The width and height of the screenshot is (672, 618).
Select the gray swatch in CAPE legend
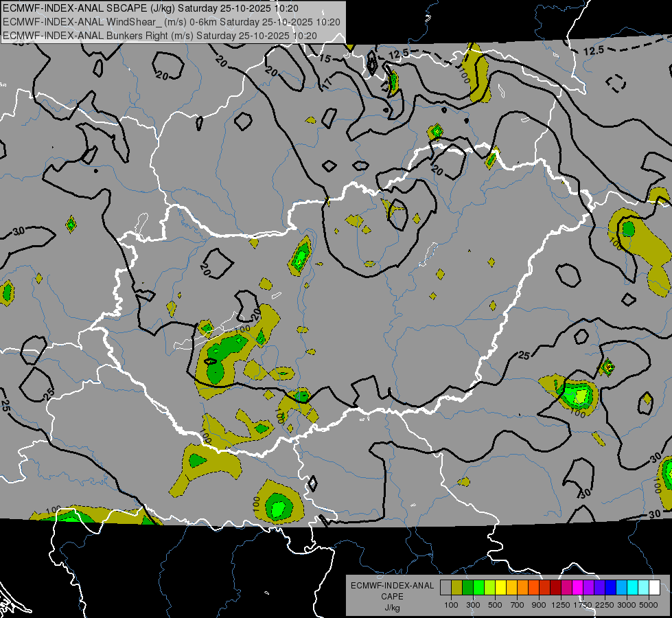coord(445,588)
